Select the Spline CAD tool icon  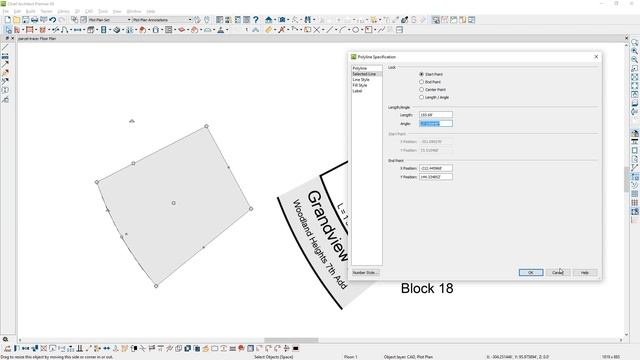tap(382, 30)
